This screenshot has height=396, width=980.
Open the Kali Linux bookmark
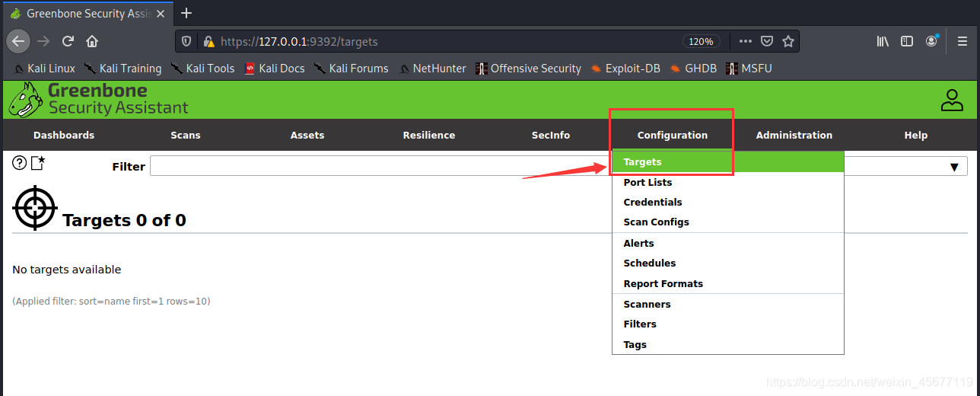click(45, 69)
